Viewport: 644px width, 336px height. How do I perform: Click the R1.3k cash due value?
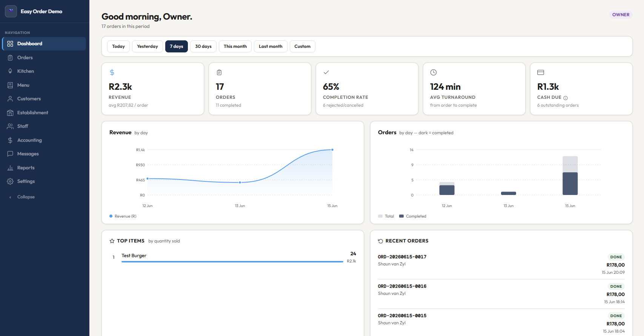click(548, 87)
